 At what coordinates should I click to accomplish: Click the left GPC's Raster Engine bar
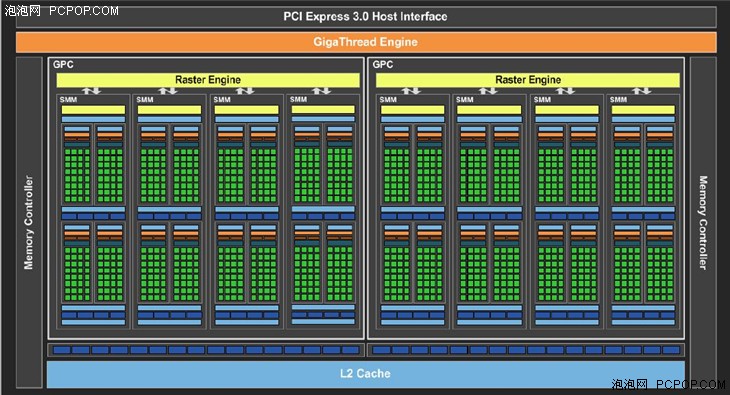click(x=208, y=80)
